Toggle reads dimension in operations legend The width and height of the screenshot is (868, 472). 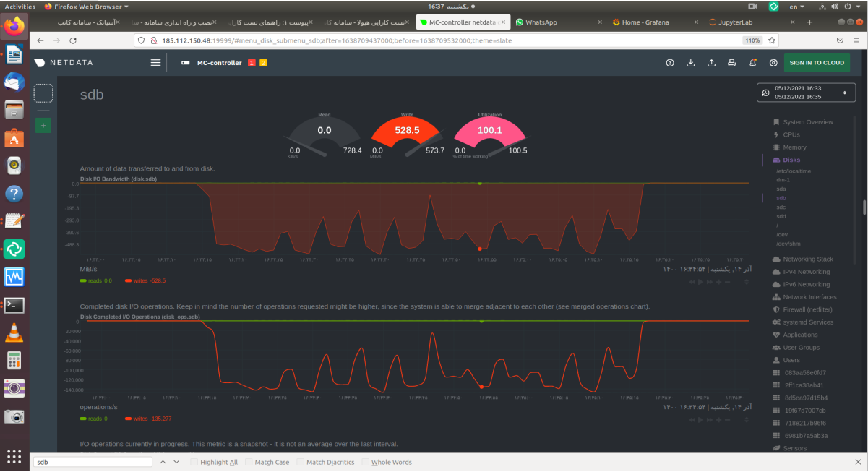pos(94,419)
